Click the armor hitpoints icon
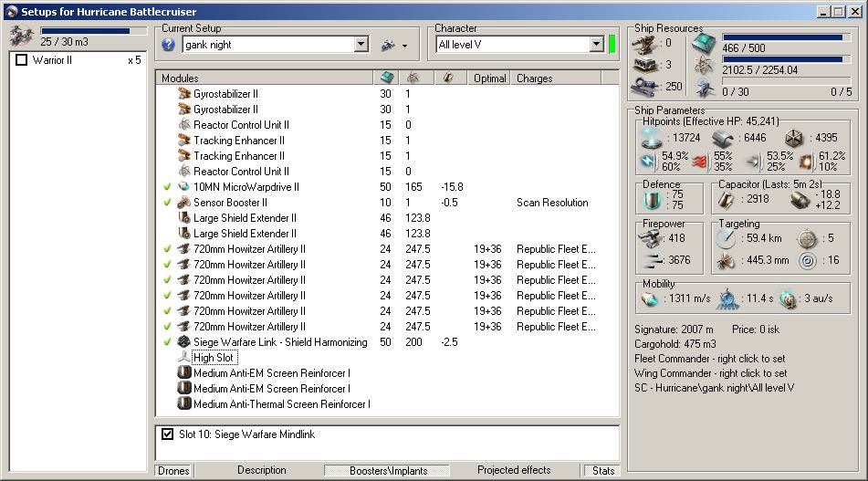This screenshot has height=481, width=868. pos(723,139)
